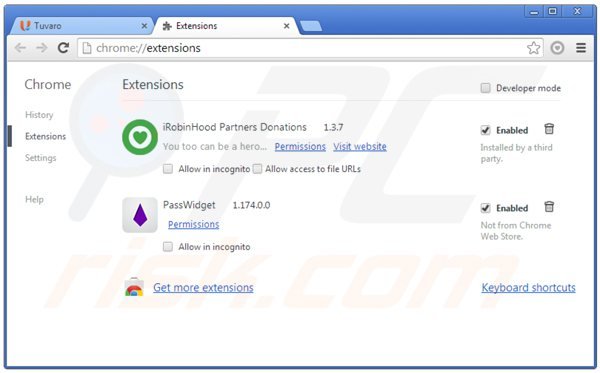Image resolution: width=600 pixels, height=373 pixels.
Task: Click the iRobinHood Partners Donations title
Action: pos(235,127)
